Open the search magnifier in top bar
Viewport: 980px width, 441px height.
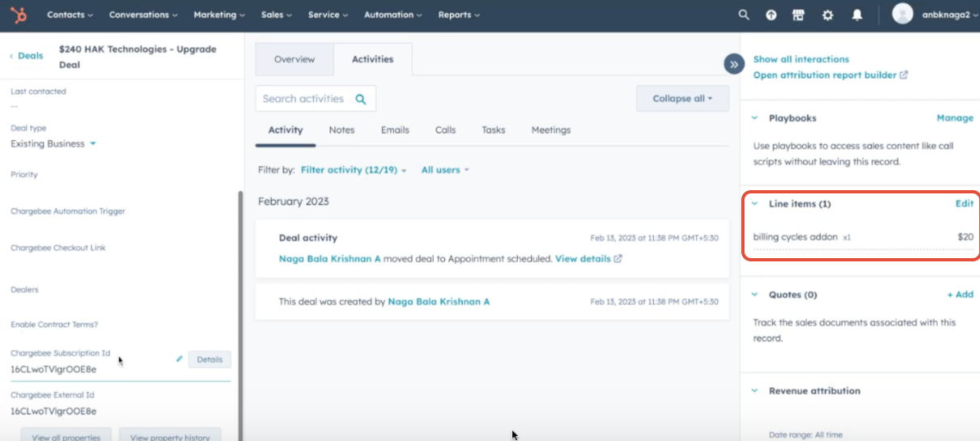(x=744, y=15)
